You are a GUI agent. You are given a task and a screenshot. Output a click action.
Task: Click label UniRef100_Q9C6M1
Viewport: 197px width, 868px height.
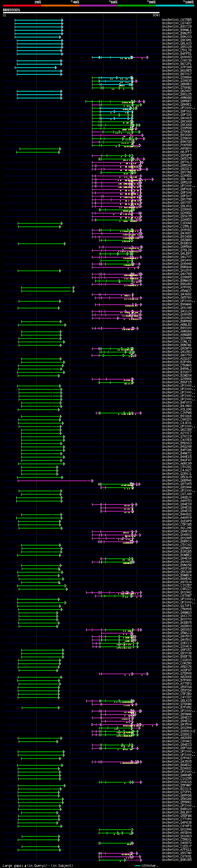click(x=177, y=40)
